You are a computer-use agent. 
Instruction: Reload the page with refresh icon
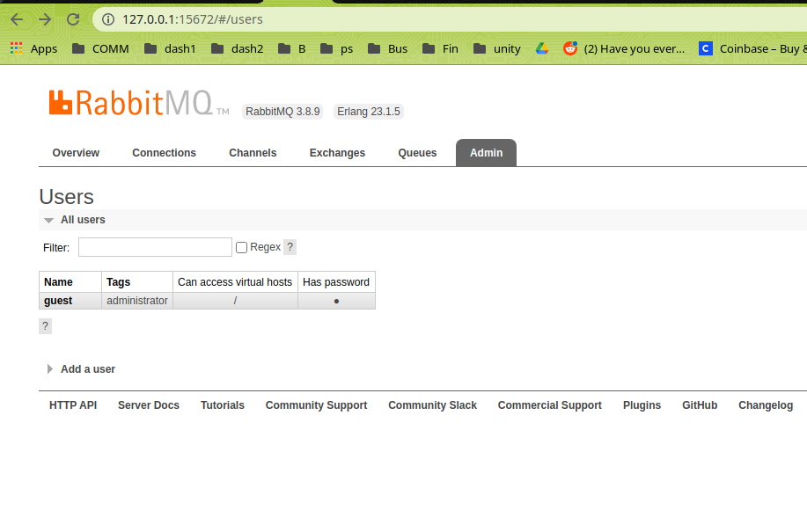click(73, 19)
